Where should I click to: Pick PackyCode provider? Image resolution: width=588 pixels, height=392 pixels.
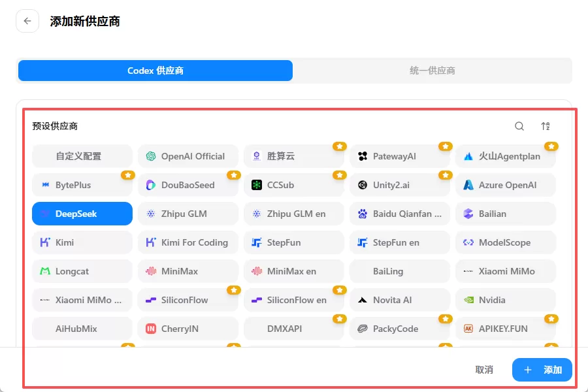tap(400, 329)
